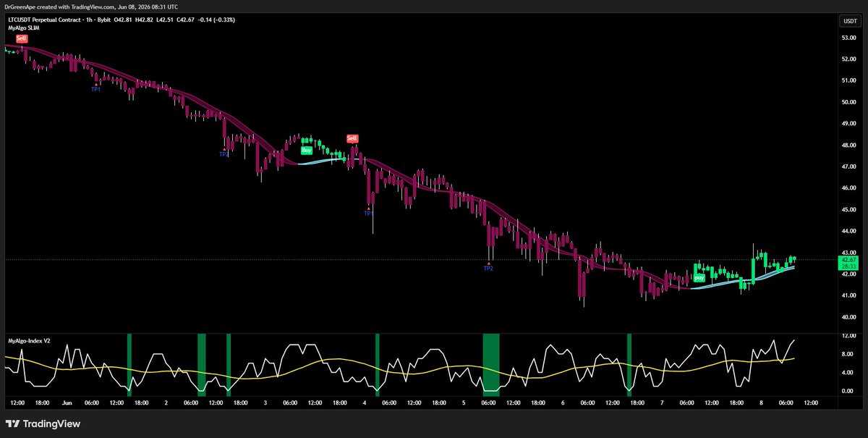The width and height of the screenshot is (868, 438).
Task: Click the '8' date label on time axis
Action: 759,403
